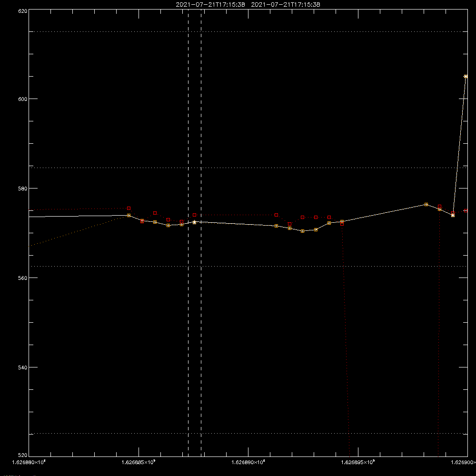Click the lowest orange marker near 570
This screenshot has height=476, width=476.
pyautogui.click(x=303, y=231)
